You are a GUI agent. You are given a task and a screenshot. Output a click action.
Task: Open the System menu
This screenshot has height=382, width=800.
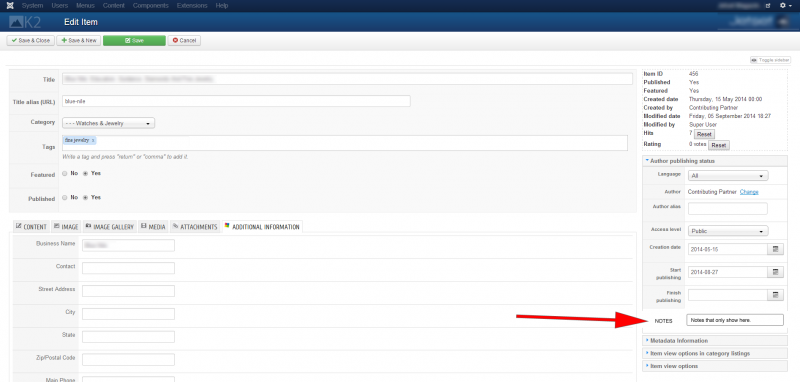(32, 6)
